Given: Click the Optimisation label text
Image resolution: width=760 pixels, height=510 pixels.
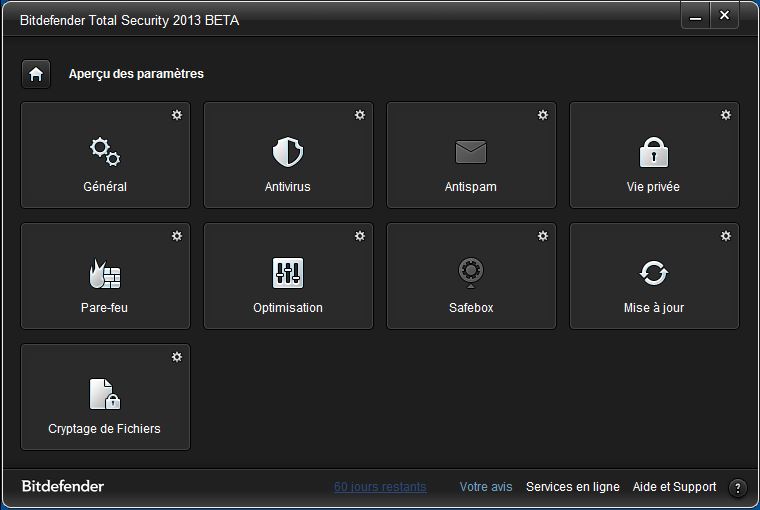Looking at the screenshot, I should [288, 308].
